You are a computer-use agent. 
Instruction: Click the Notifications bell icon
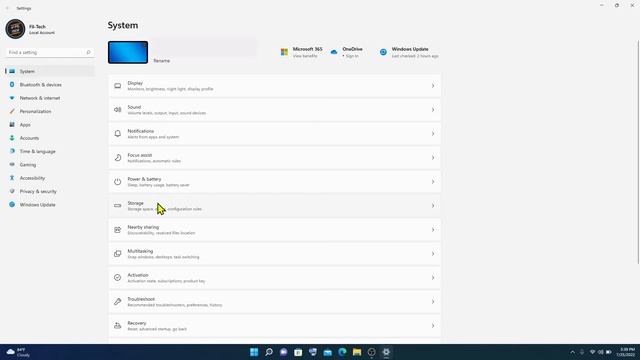[118, 134]
